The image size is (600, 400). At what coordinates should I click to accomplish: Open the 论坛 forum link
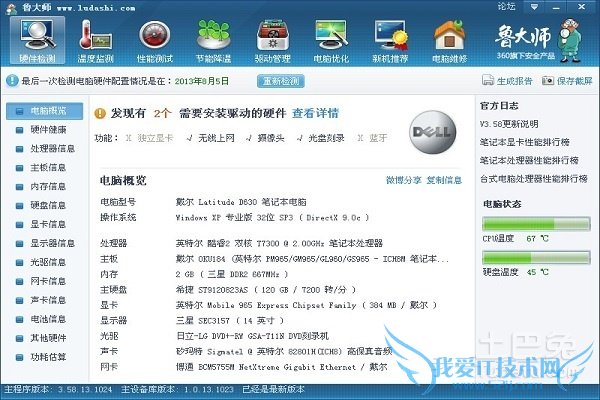coord(506,7)
